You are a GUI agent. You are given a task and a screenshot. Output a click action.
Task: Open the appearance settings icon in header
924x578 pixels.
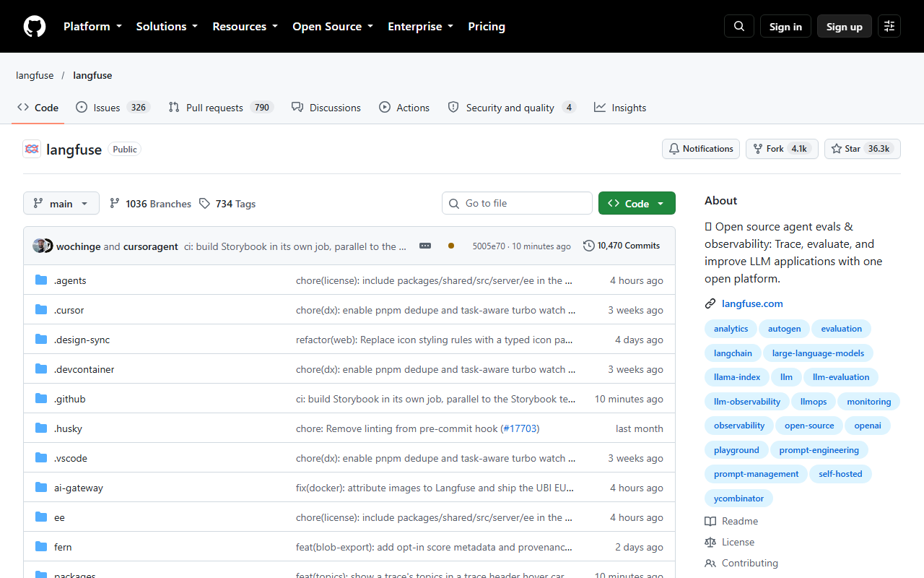click(889, 26)
